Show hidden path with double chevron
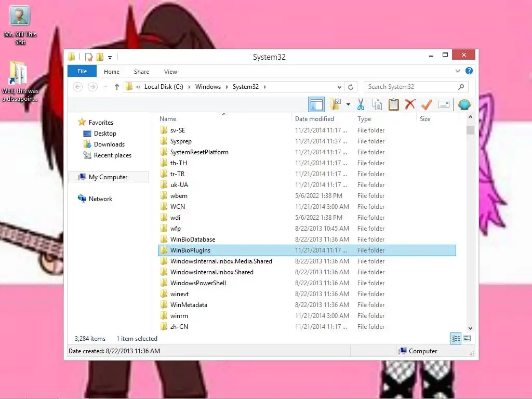 coord(138,87)
